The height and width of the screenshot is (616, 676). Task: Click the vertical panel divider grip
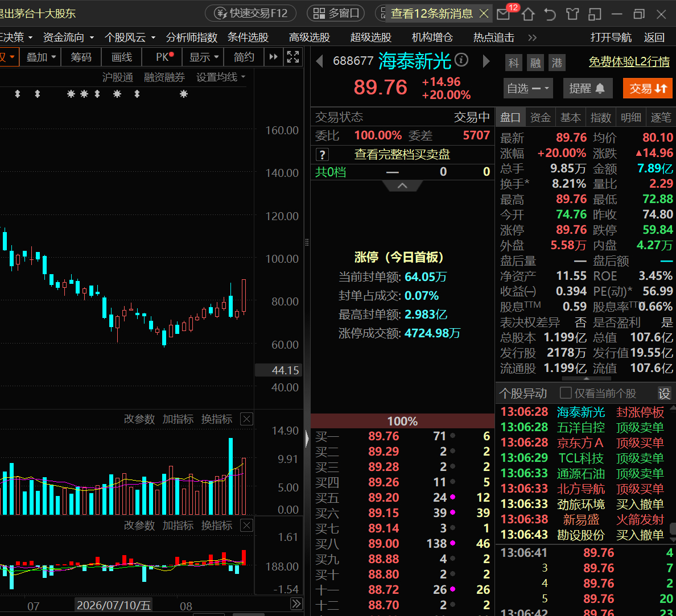307,242
